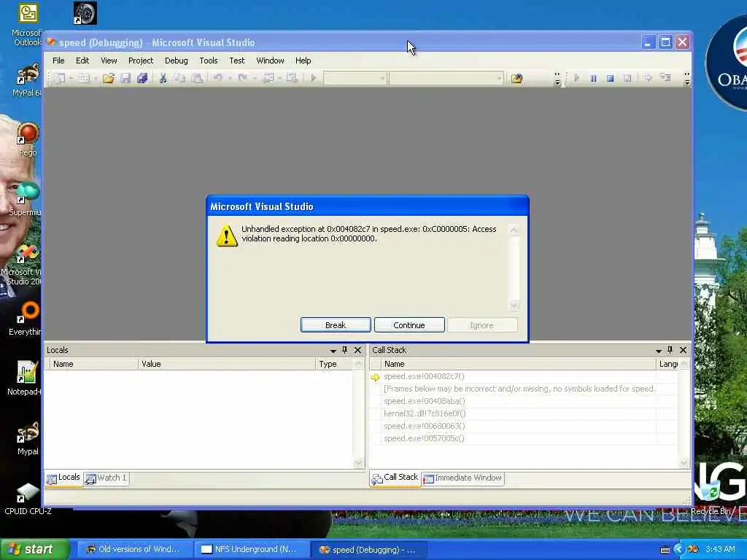Open the Project menu
This screenshot has width=747, height=560.
pos(141,61)
